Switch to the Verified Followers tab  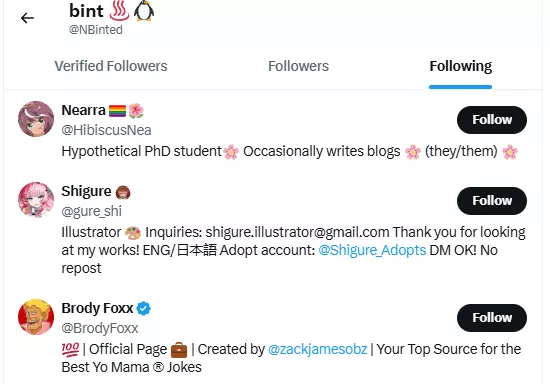click(x=111, y=66)
